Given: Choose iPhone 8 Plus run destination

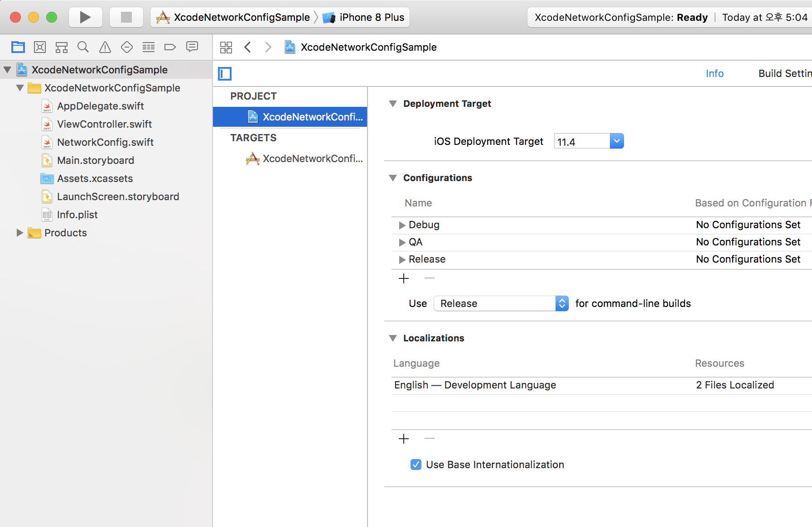Looking at the screenshot, I should point(364,17).
